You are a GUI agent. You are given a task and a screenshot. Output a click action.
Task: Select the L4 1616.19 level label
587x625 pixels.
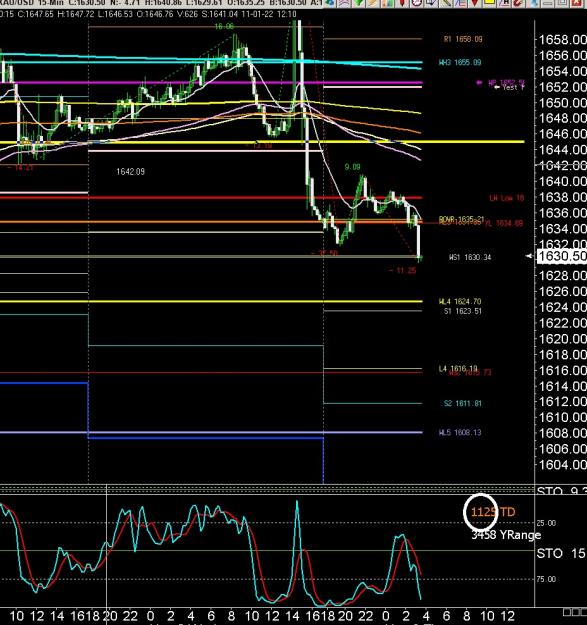[x=458, y=368]
